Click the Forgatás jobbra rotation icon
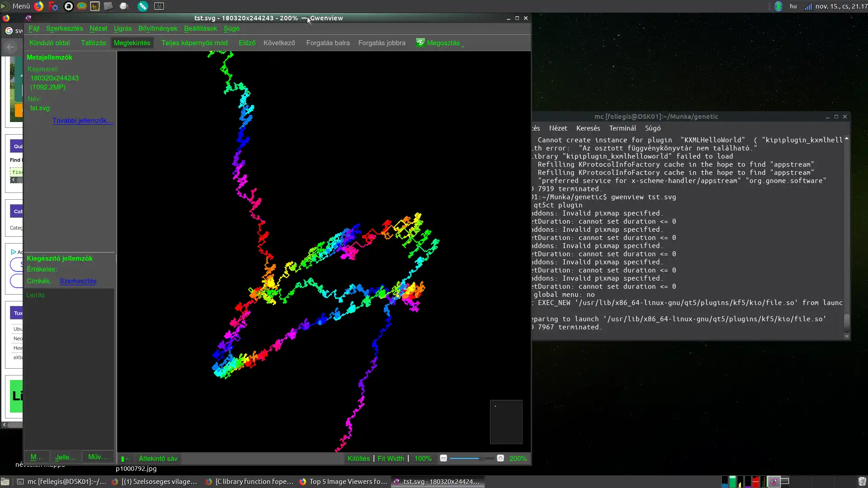 382,42
